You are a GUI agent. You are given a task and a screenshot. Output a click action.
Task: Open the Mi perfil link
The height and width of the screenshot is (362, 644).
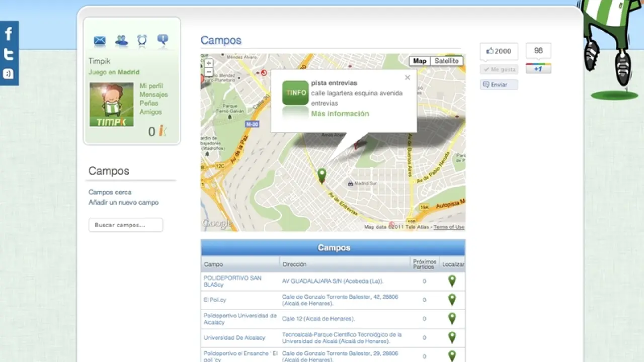tap(151, 86)
